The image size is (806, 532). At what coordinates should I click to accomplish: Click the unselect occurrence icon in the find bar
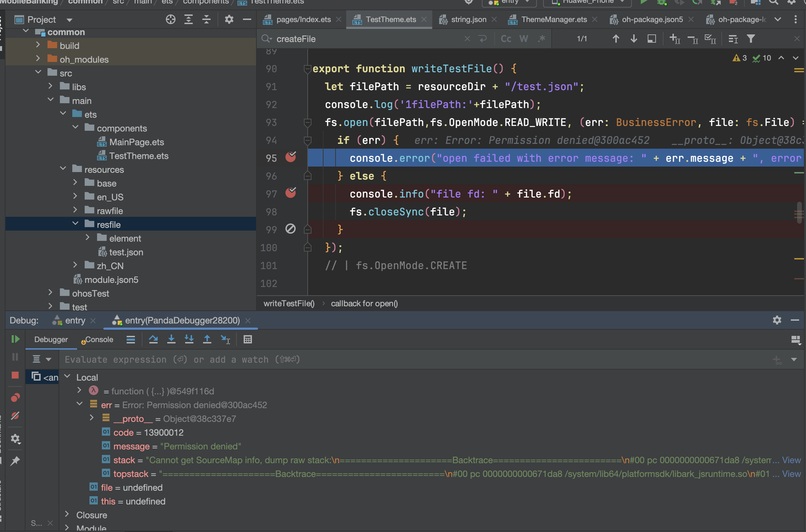point(693,39)
